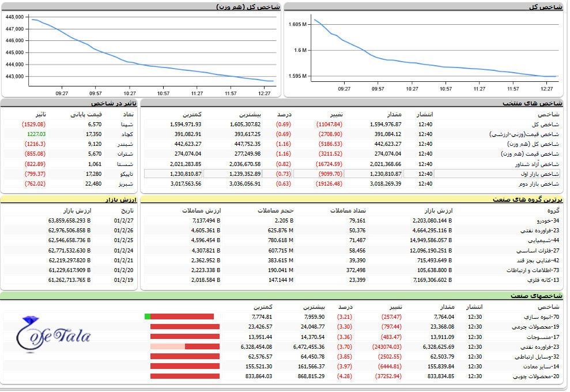Viewport: 570px width, 392px height.
Task: Open the شپنا symbol in the index impact table
Action: click(x=127, y=124)
